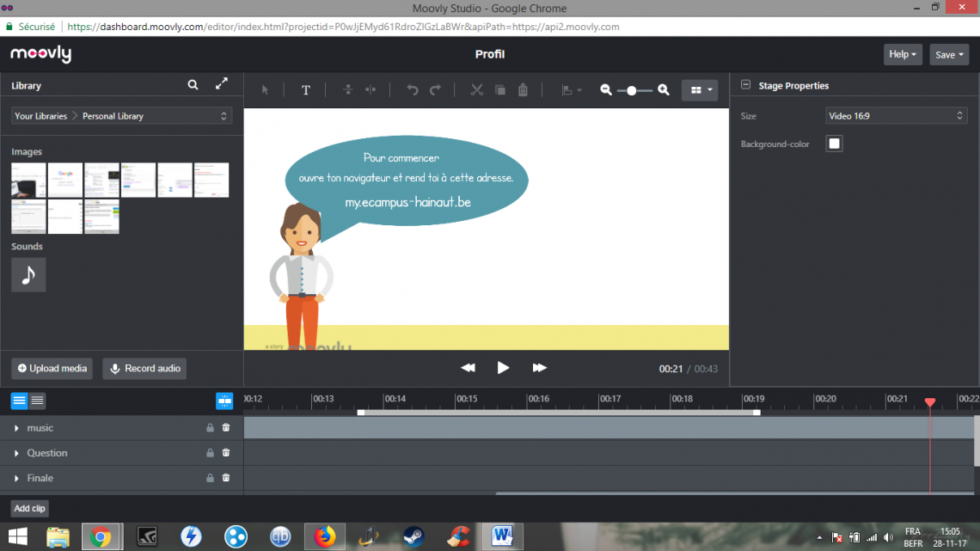This screenshot has height=551, width=980.
Task: Zoom out the stage with the minus magnifier
Action: pos(606,90)
